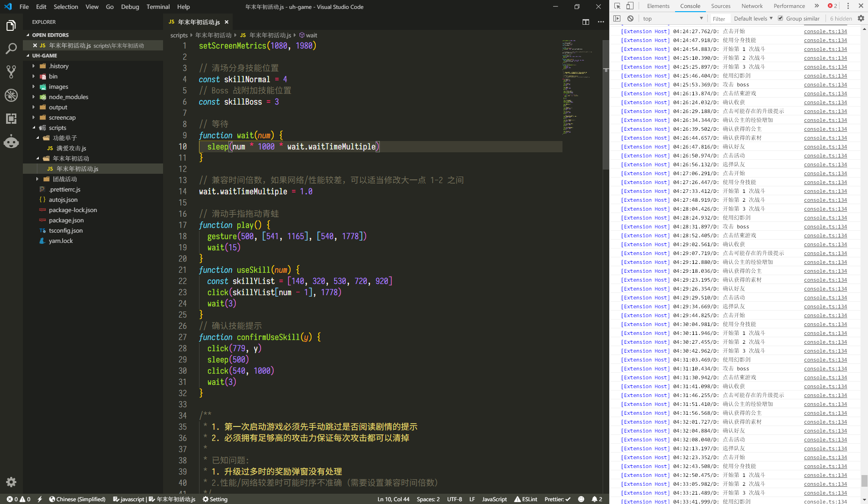The height and width of the screenshot is (504, 868).
Task: Click the red error count badge in DevTools
Action: coord(832,6)
